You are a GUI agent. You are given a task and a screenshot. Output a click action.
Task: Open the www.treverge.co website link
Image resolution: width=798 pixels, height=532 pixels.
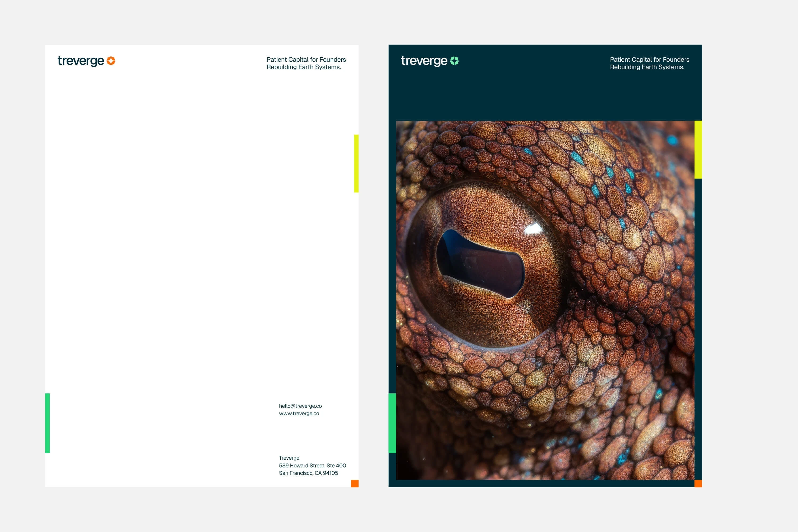(x=299, y=413)
